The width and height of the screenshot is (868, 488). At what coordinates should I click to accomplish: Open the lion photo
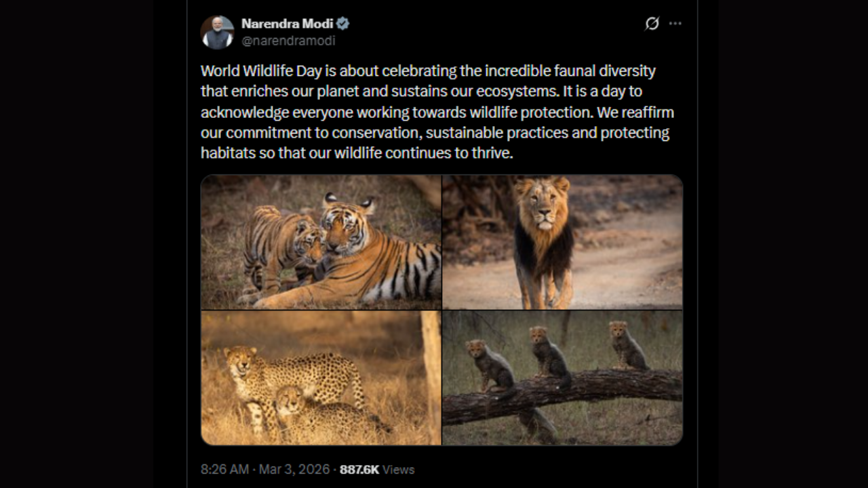tap(562, 242)
